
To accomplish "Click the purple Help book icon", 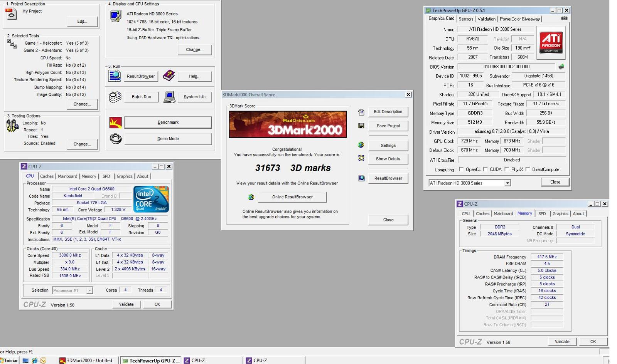I will 169,75.
